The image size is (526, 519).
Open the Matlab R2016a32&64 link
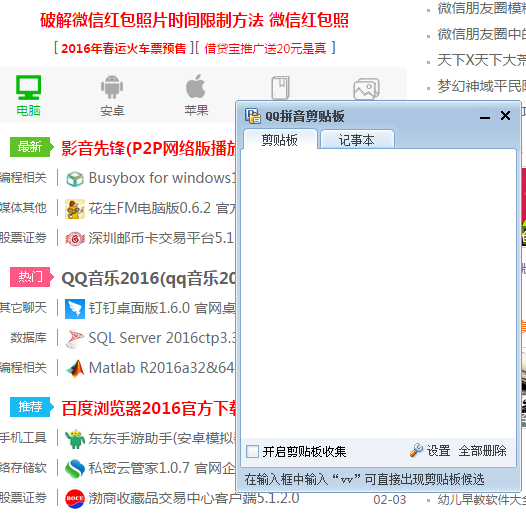[162, 368]
